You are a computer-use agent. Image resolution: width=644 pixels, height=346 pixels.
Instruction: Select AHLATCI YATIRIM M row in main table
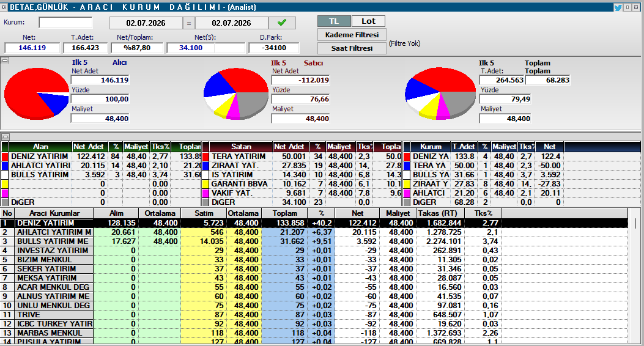point(314,232)
